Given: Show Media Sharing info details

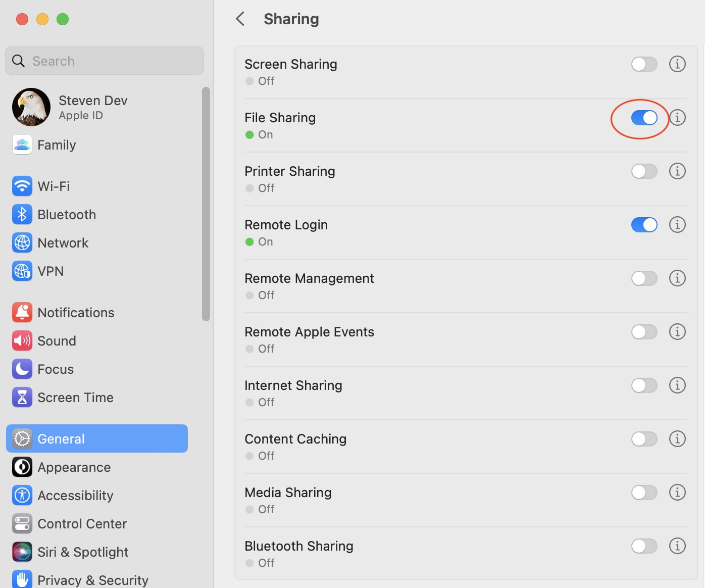Looking at the screenshot, I should click(x=677, y=493).
